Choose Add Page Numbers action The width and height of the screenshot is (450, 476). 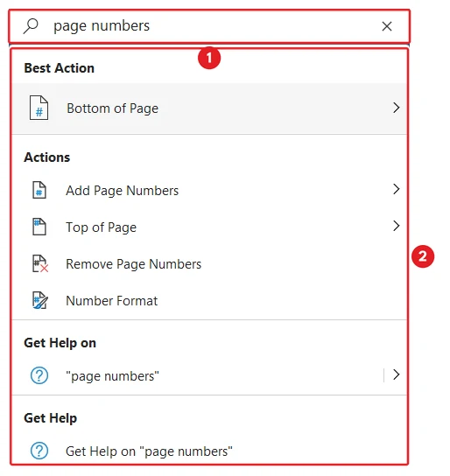[x=209, y=191]
